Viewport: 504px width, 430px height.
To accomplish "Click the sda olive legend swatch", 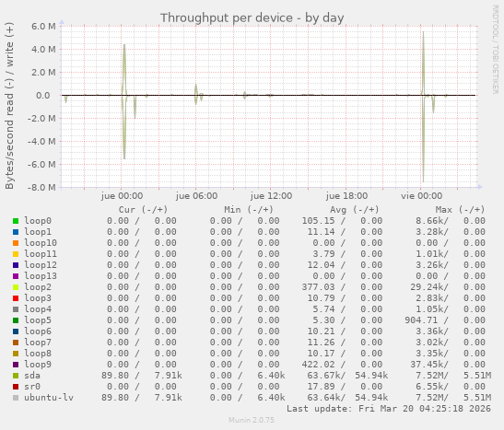I will tap(16, 376).
